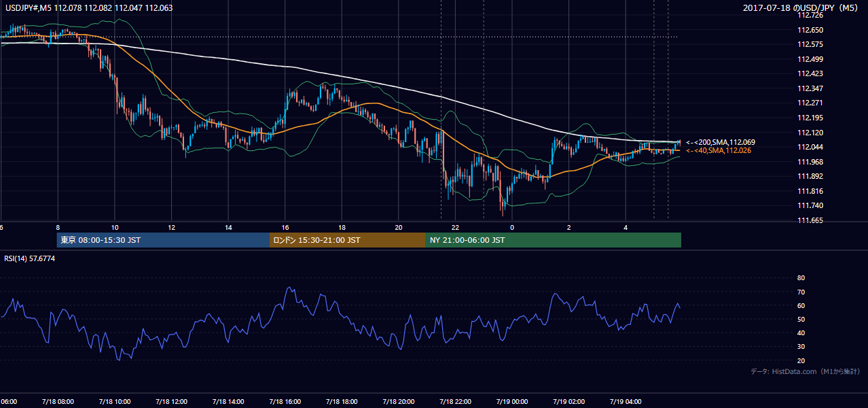Select the 東京 08:00-15:30 JST session bar

pyautogui.click(x=163, y=240)
